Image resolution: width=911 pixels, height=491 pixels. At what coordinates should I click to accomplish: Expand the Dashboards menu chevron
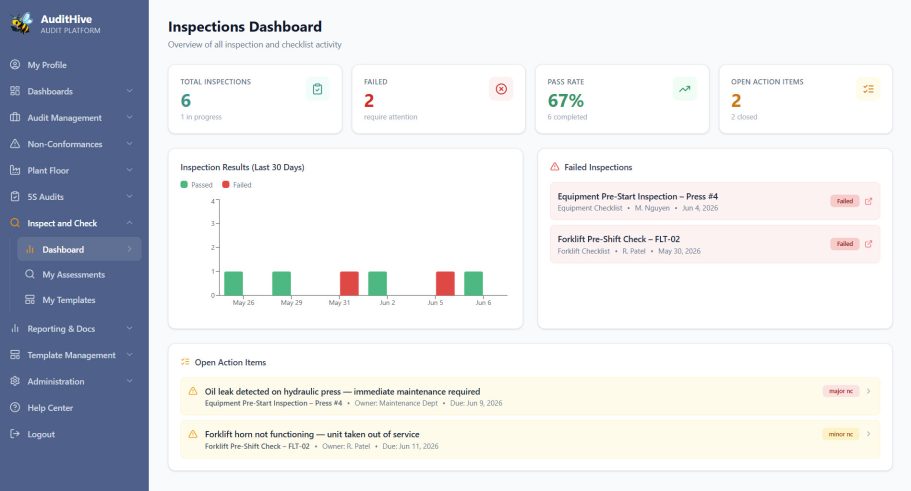click(x=130, y=91)
